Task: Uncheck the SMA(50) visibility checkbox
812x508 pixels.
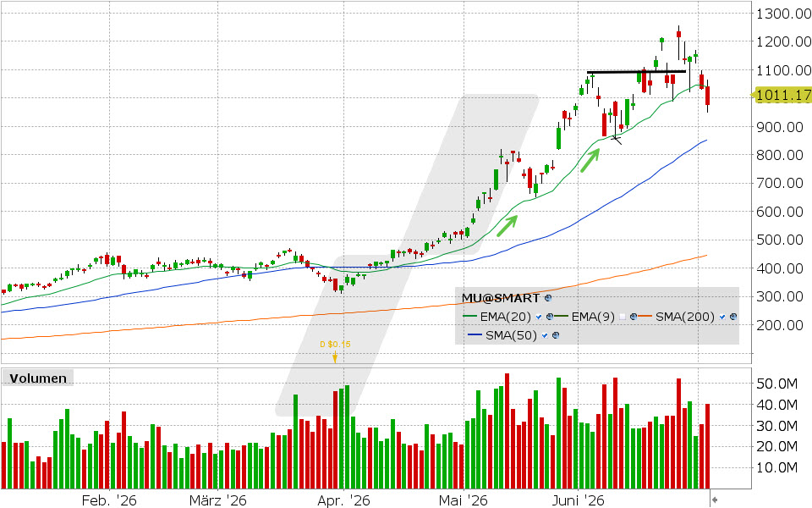Action: [545, 335]
